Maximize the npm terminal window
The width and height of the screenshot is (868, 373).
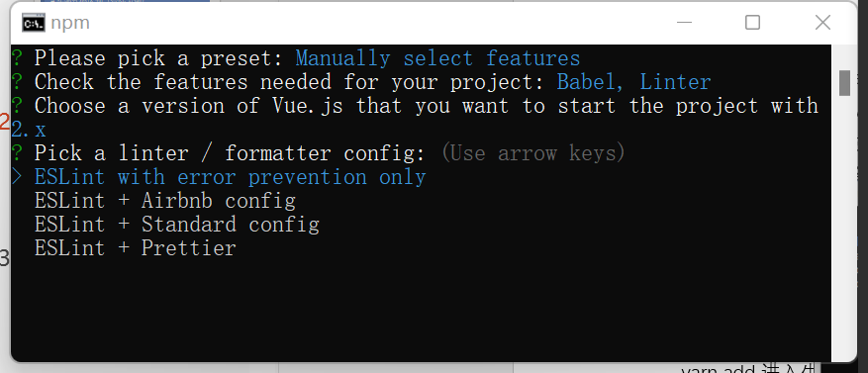pyautogui.click(x=752, y=23)
